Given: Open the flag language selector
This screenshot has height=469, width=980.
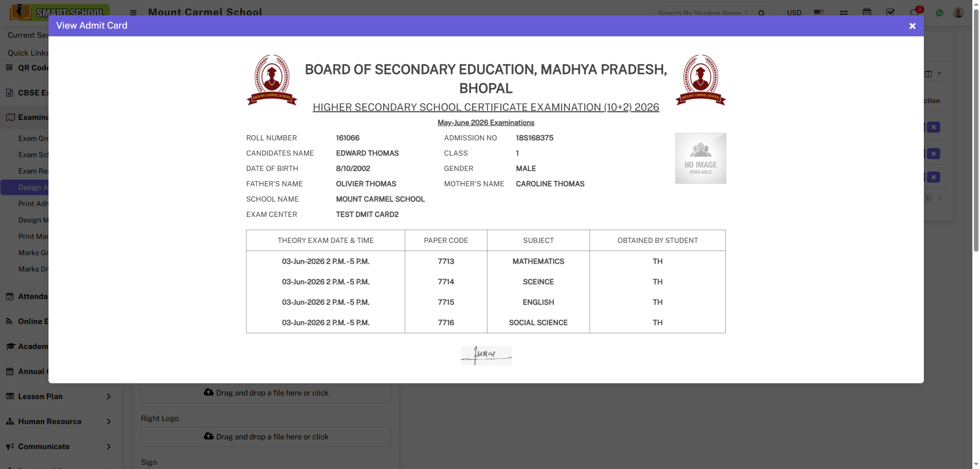Looking at the screenshot, I should [x=819, y=12].
